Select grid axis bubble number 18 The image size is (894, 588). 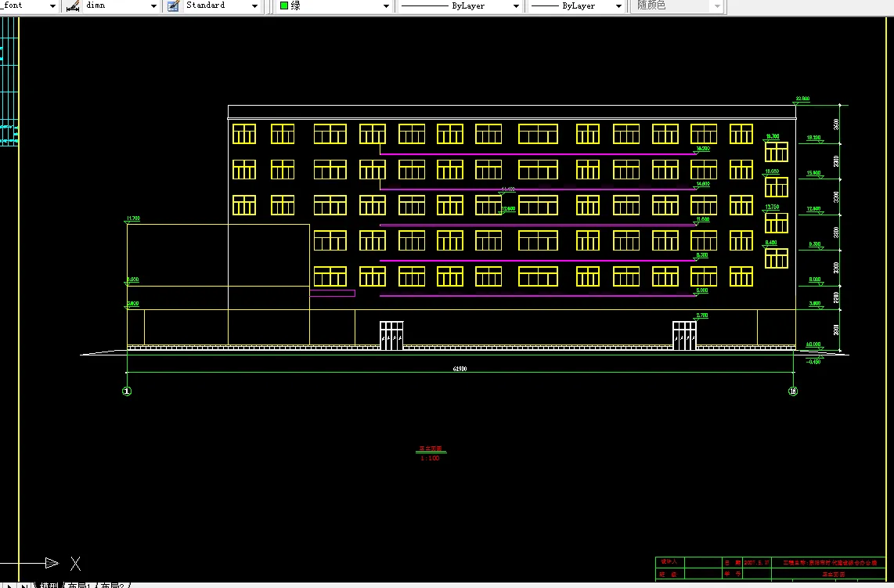[792, 391]
